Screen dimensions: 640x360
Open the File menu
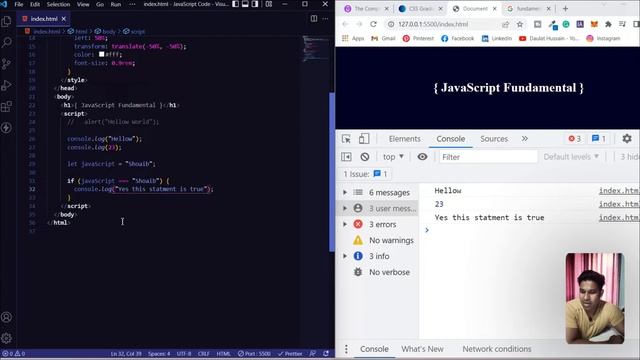(x=19, y=4)
